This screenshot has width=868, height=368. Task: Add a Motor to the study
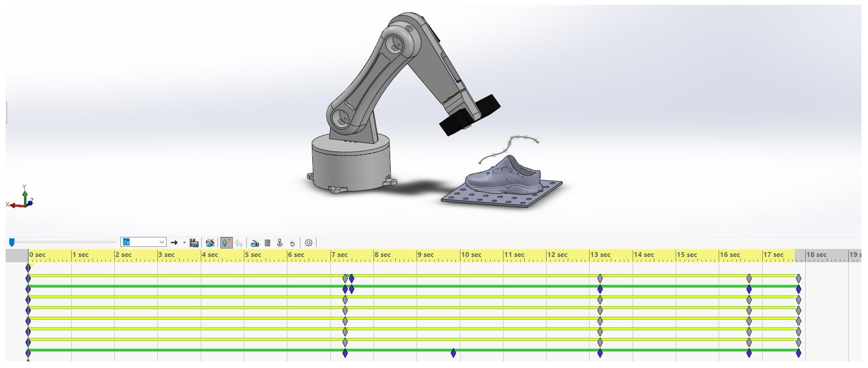pos(255,243)
